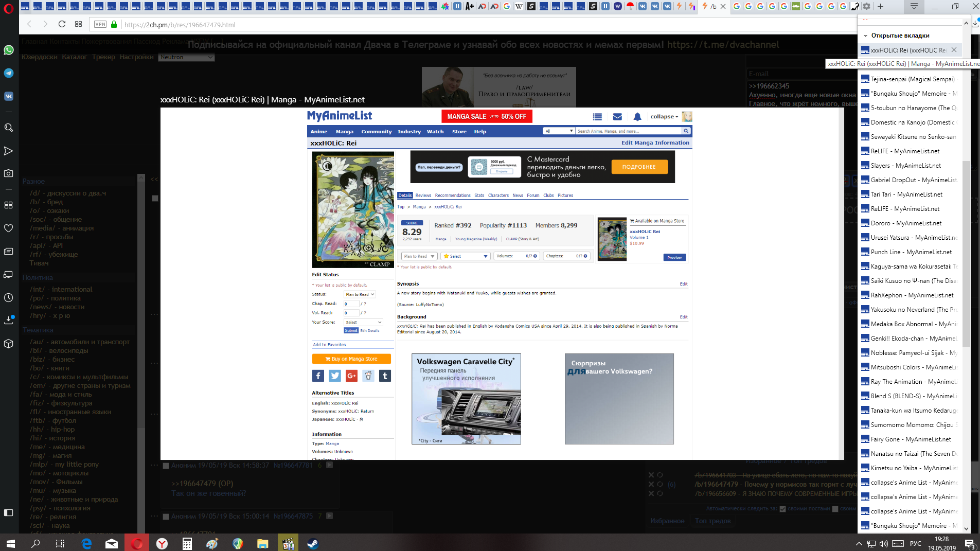Tick the checkbox for post №196647875
Screen dimensions: 980x551
[166, 517]
